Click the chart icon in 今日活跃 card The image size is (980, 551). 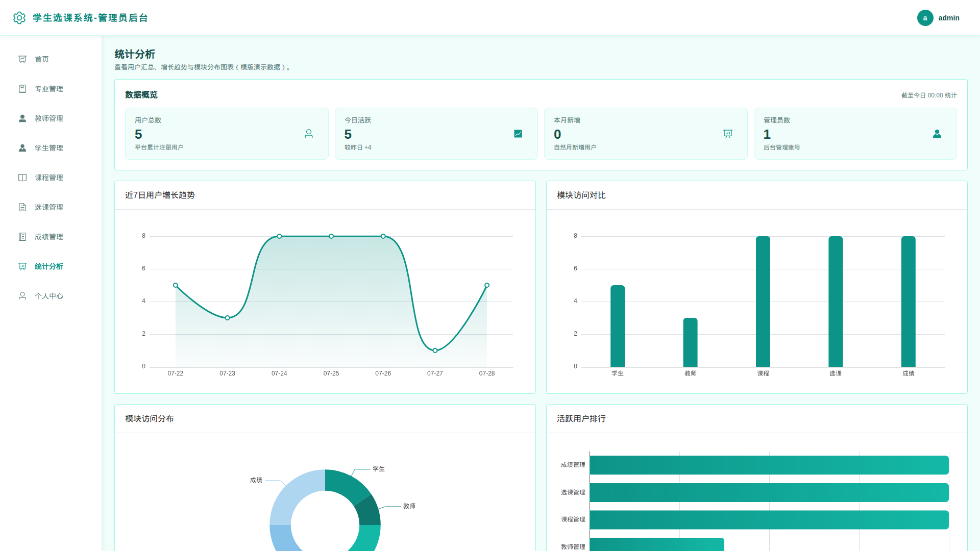tap(518, 134)
